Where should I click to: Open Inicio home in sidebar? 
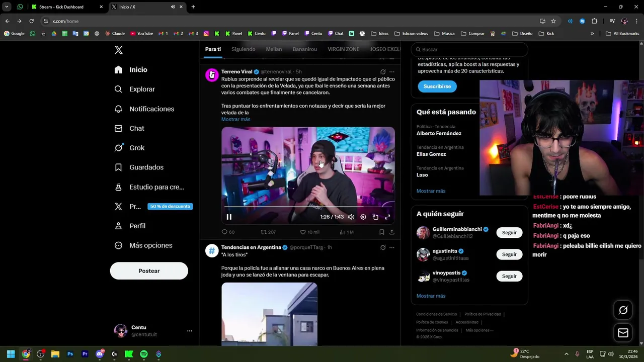pos(131,70)
